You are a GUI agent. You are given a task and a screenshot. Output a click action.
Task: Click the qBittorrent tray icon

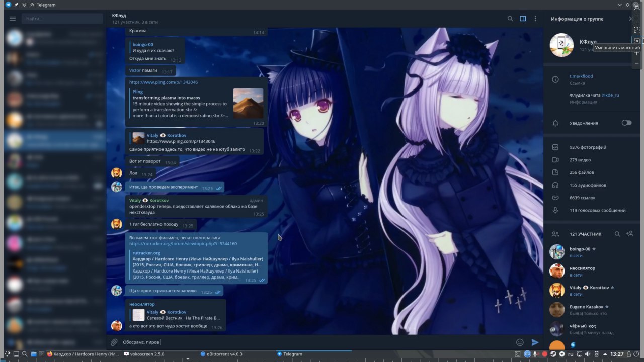pyautogui.click(x=527, y=354)
